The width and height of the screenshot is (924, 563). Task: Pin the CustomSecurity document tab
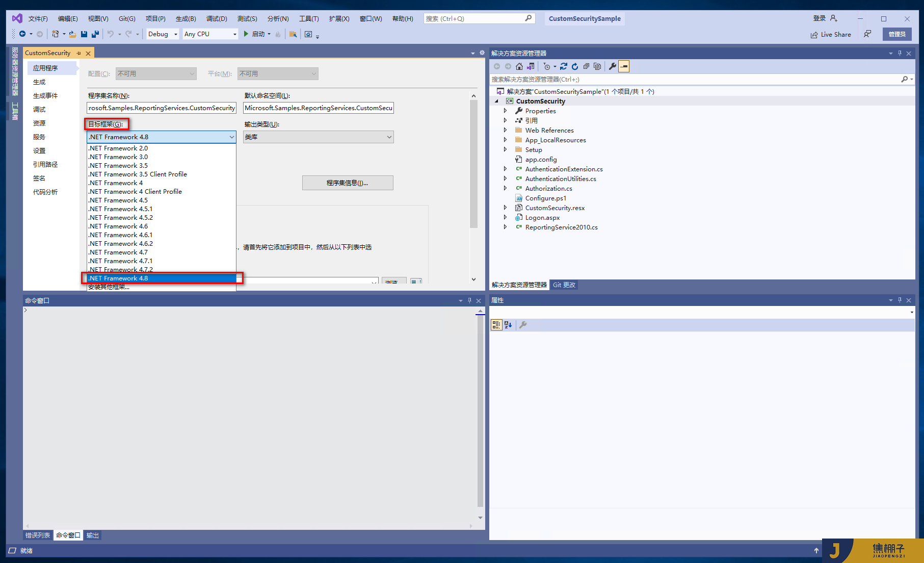(78, 53)
